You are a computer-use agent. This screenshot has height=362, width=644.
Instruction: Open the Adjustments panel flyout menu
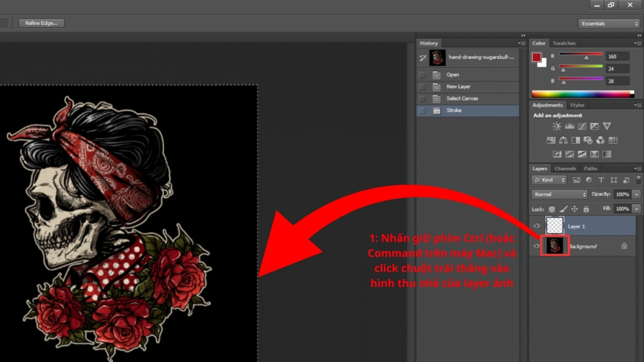(x=638, y=105)
